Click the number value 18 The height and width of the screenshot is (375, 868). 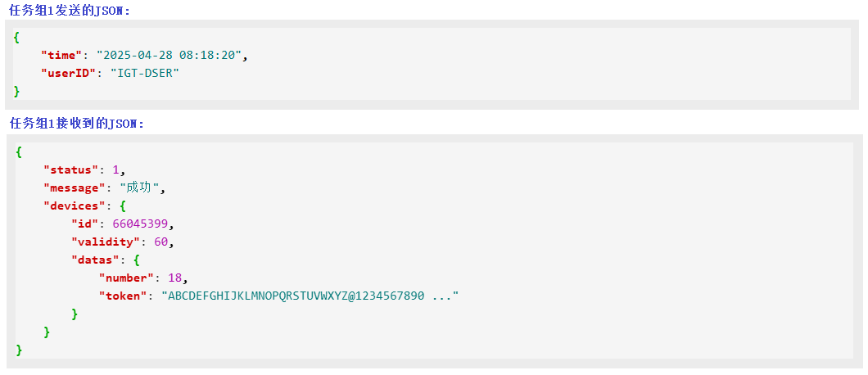click(175, 278)
